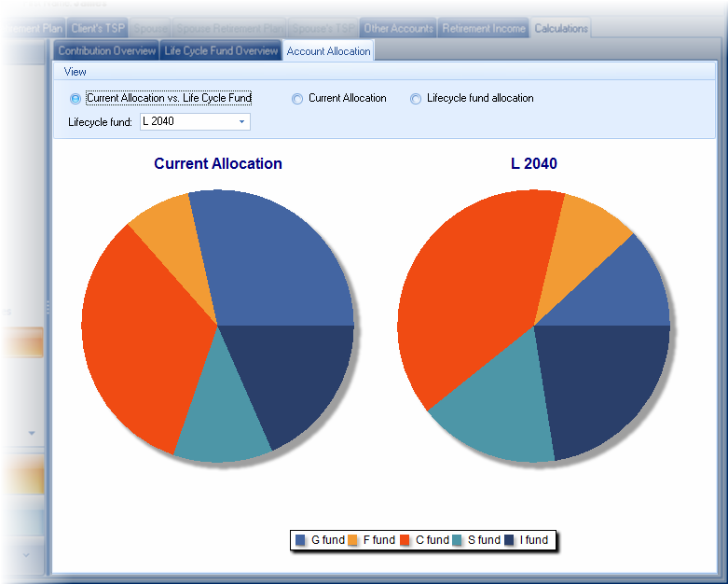Click the S fund teal legend square
The height and width of the screenshot is (584, 728).
458,540
